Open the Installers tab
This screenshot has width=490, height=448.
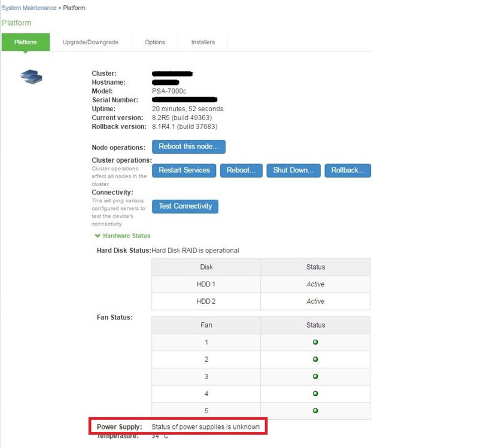[x=203, y=42]
